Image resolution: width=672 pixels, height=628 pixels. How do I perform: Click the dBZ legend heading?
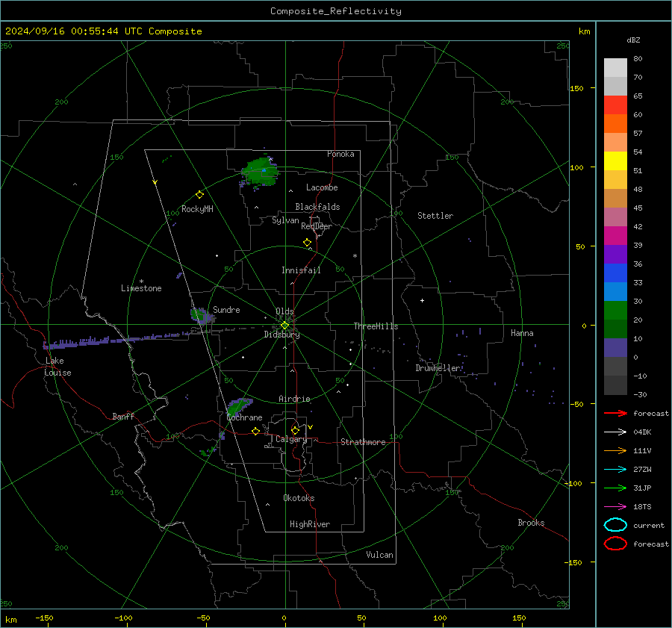tap(633, 40)
